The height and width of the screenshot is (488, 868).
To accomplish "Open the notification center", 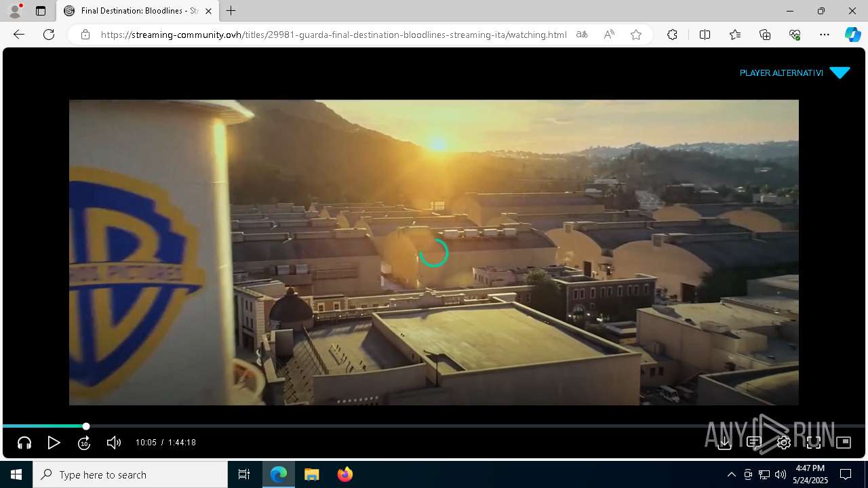I will click(x=846, y=474).
